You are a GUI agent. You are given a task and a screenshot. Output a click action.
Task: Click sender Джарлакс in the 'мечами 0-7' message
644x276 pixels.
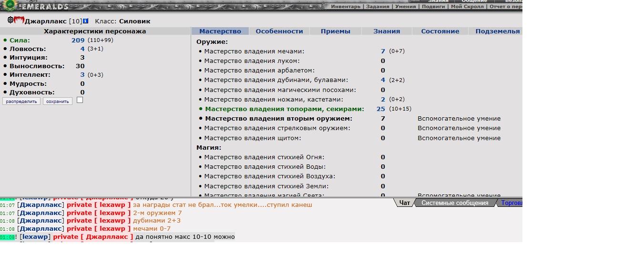coord(41,228)
